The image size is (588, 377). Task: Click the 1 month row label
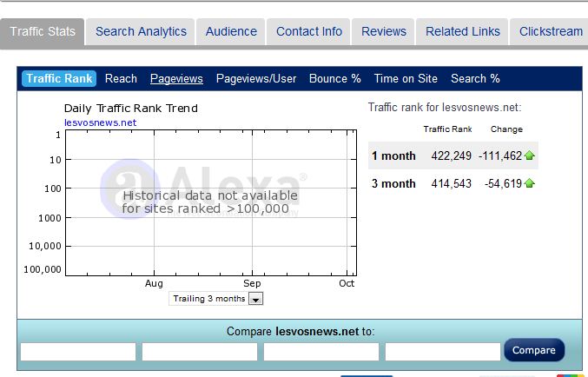pyautogui.click(x=393, y=155)
